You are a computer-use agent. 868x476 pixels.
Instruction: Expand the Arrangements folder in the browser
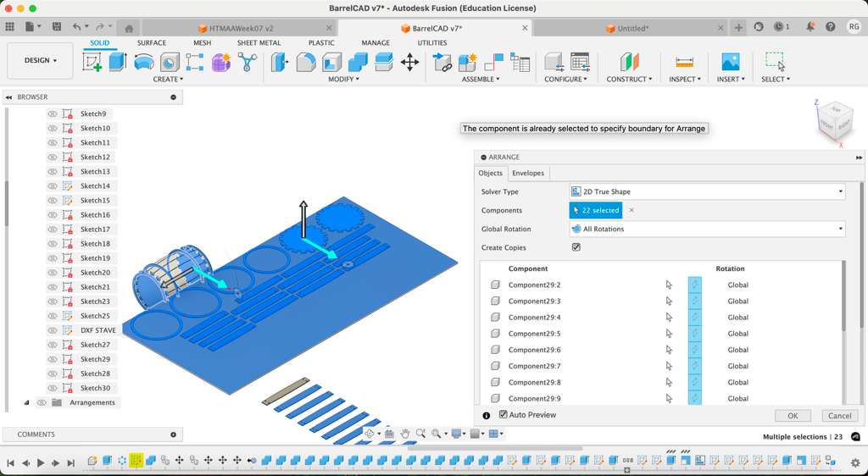(x=26, y=402)
